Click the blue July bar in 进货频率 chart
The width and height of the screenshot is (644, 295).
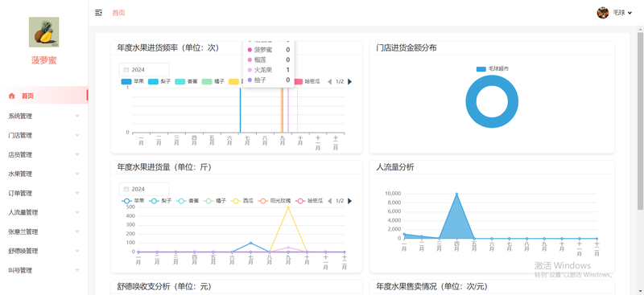click(240, 110)
